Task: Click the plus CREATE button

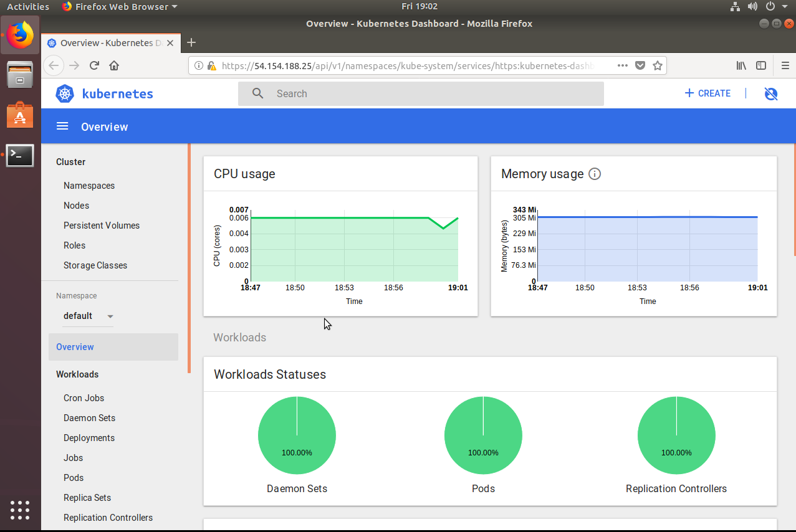Action: tap(707, 93)
